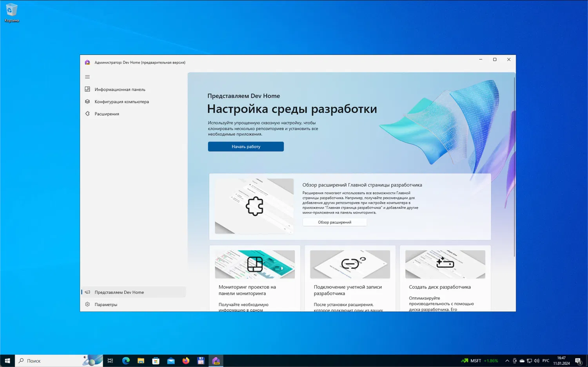Click the heading Настройка среды разработки
The width and height of the screenshot is (588, 367).
292,109
